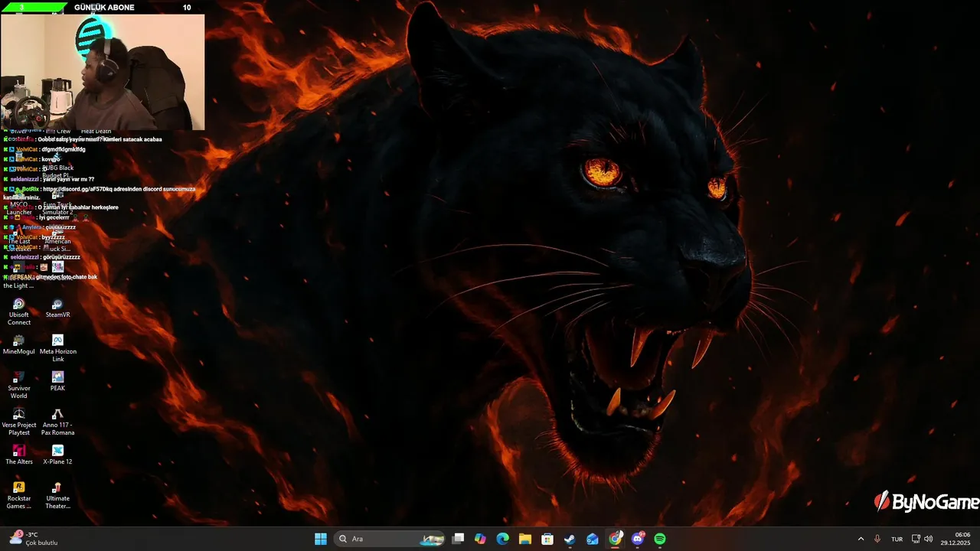The image size is (980, 551).
Task: Launch the SteamVR desktop shortcut
Action: [57, 308]
